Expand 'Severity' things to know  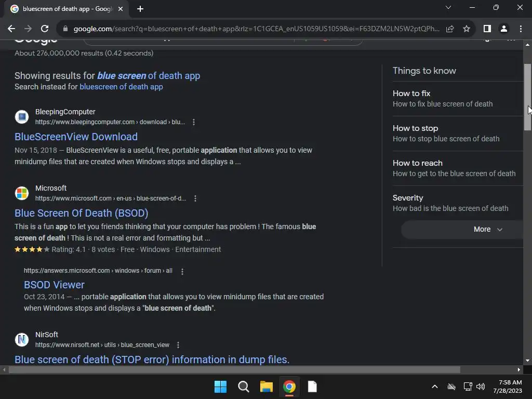458,203
